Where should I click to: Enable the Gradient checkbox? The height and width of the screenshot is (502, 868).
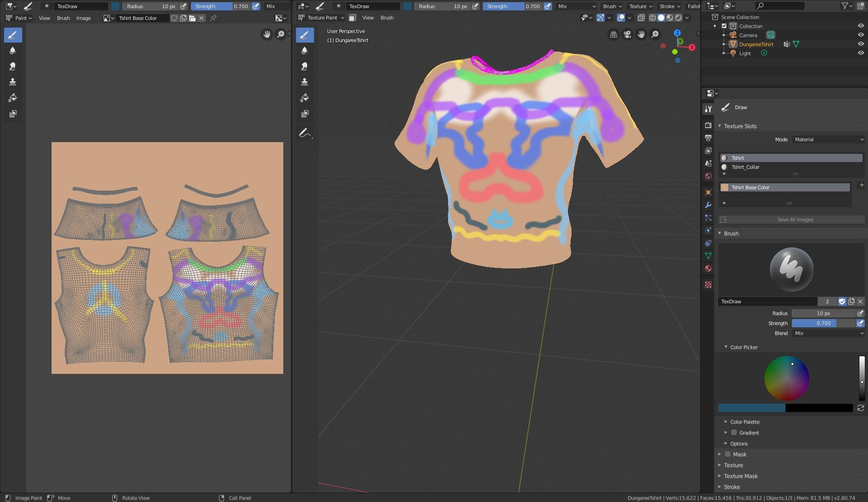(x=734, y=433)
